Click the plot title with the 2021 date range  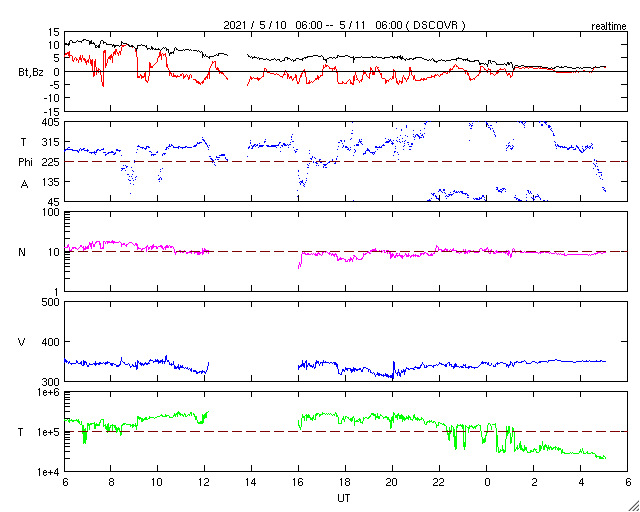point(344,25)
